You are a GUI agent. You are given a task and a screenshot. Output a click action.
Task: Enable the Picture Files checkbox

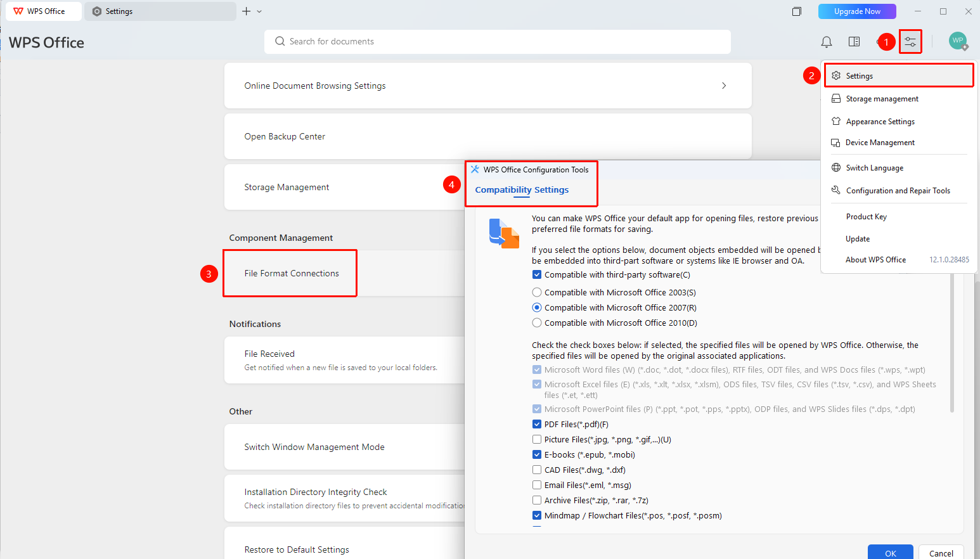click(537, 440)
